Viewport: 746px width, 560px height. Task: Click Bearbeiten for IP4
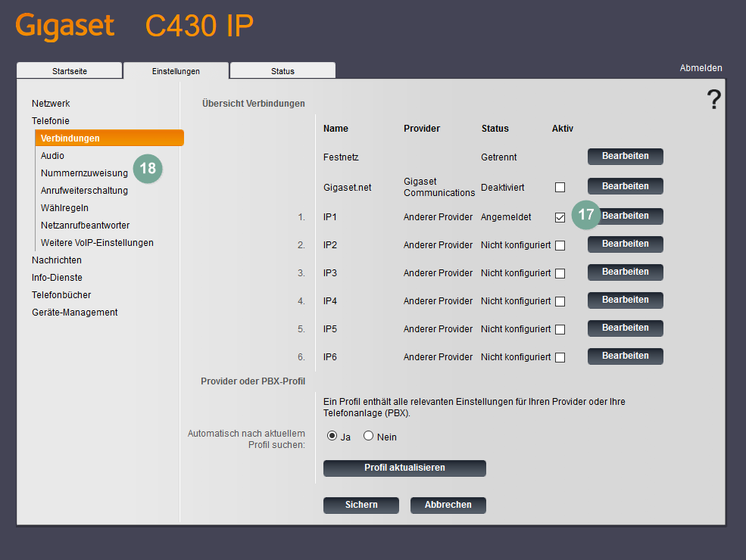(x=625, y=300)
